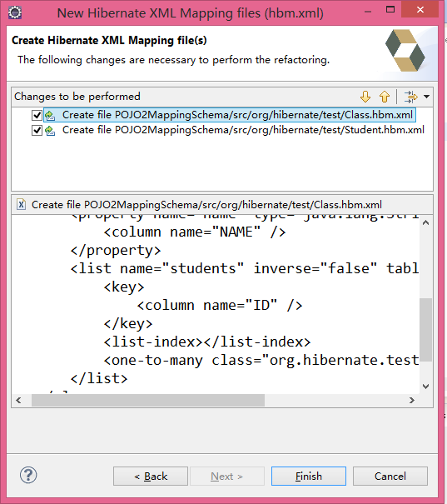The height and width of the screenshot is (504, 447).
Task: Select next change down arrow icon
Action: (x=365, y=97)
